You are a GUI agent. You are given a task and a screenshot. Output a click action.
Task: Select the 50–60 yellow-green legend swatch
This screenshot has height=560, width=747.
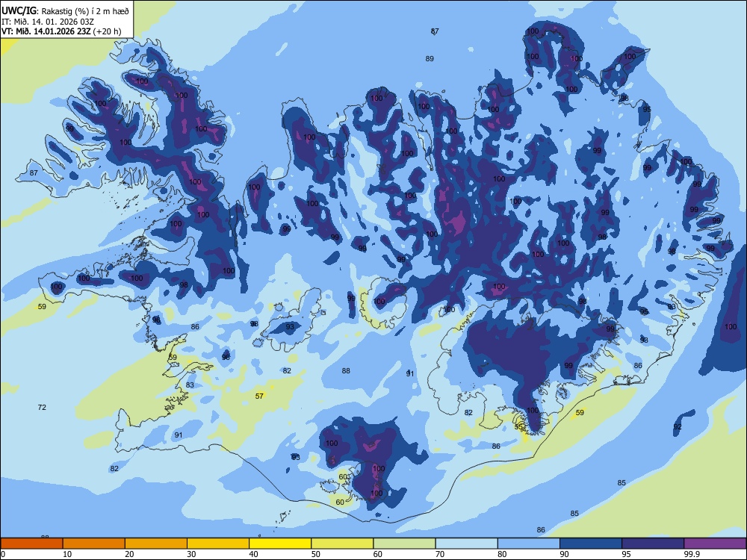tap(342, 544)
